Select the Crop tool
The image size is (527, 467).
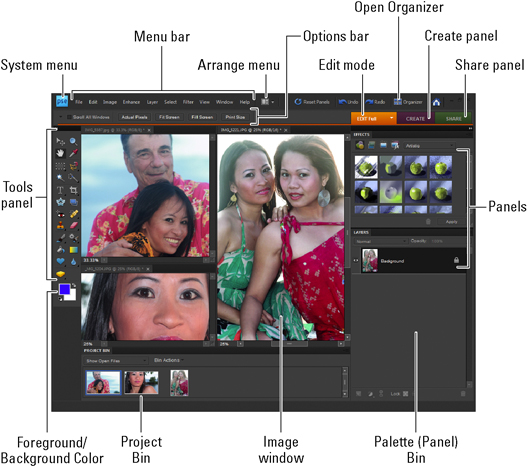coord(73,190)
